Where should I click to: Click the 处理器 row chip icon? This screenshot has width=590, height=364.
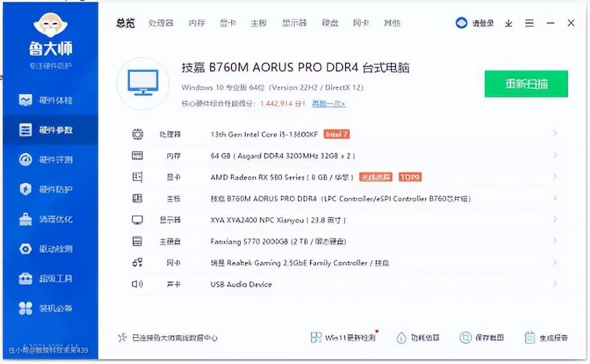point(137,134)
